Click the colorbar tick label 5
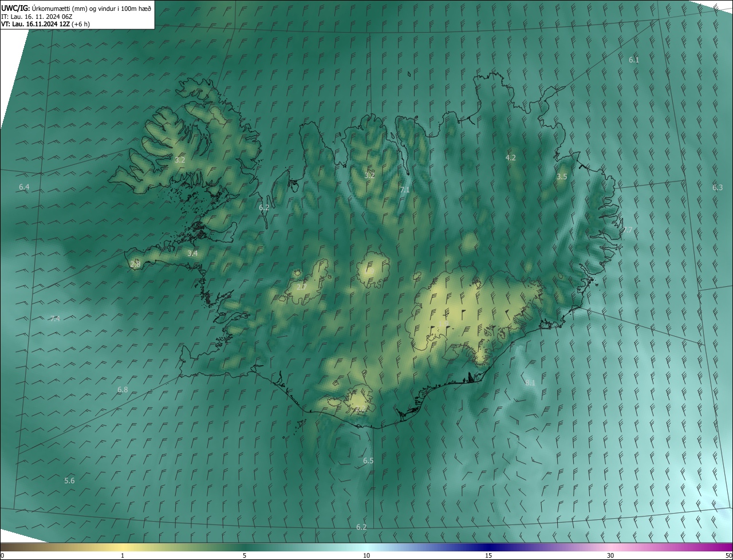The image size is (733, 560). (x=245, y=556)
